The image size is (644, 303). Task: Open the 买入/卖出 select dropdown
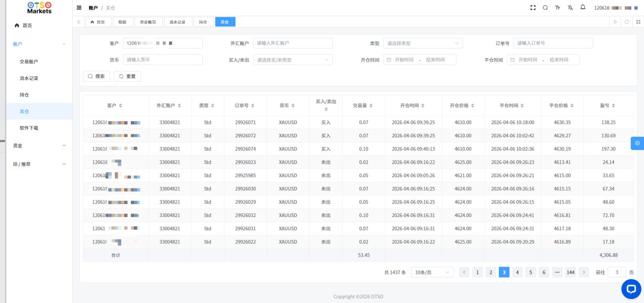click(x=293, y=60)
